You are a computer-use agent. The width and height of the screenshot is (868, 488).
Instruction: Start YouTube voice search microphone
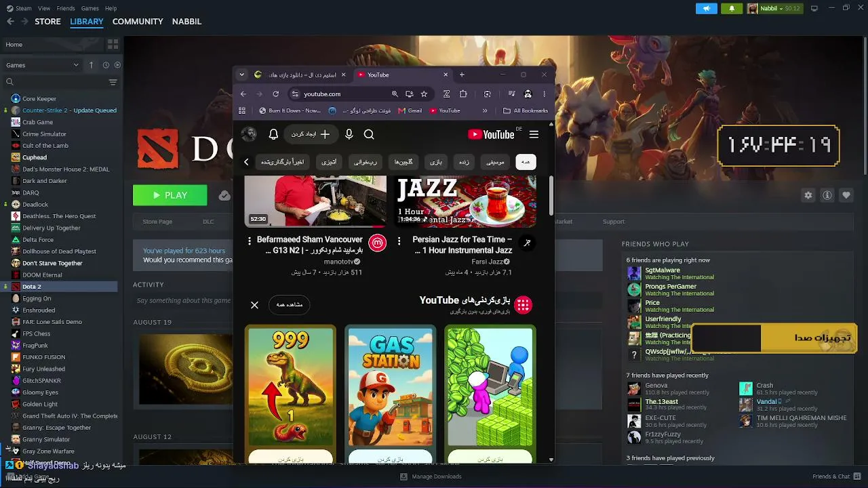click(x=349, y=134)
